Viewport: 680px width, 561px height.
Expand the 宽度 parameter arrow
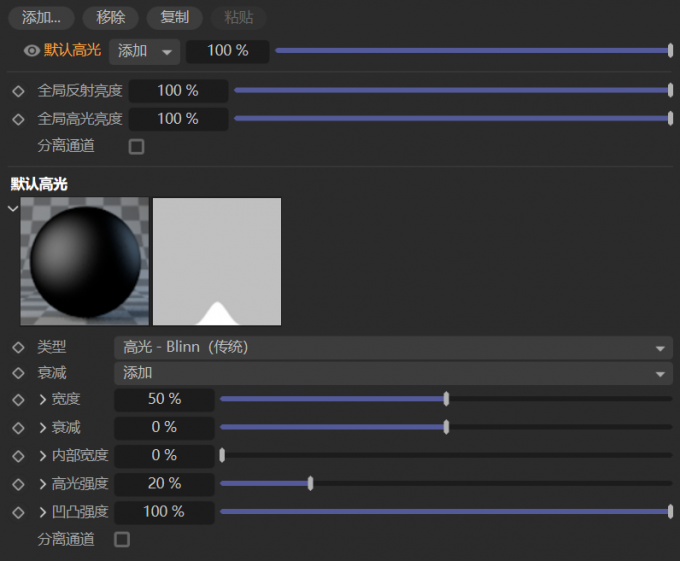click(42, 399)
